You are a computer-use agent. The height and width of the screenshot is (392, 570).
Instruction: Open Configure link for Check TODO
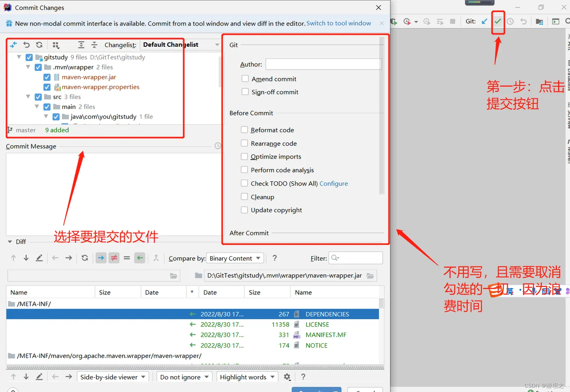[334, 183]
